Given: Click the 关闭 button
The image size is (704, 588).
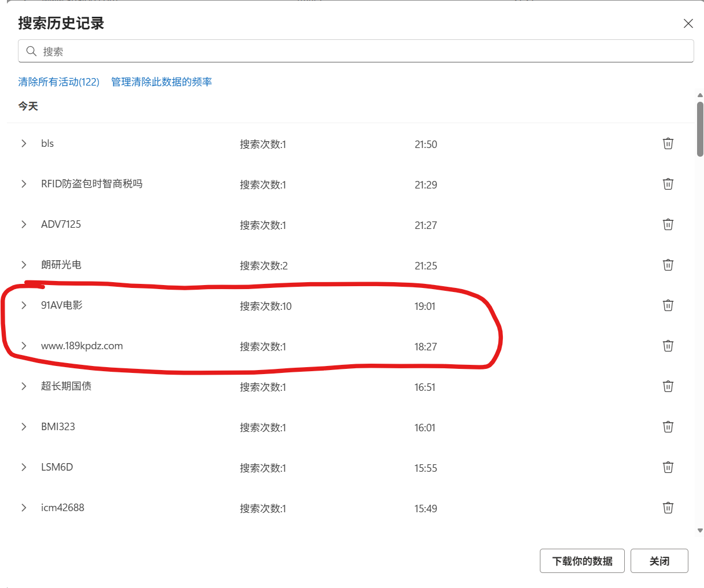Looking at the screenshot, I should click(659, 561).
